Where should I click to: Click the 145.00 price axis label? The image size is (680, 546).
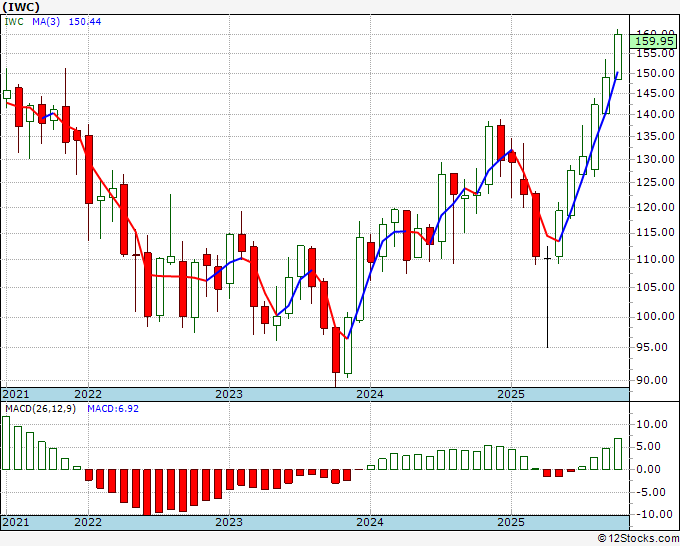(x=655, y=93)
